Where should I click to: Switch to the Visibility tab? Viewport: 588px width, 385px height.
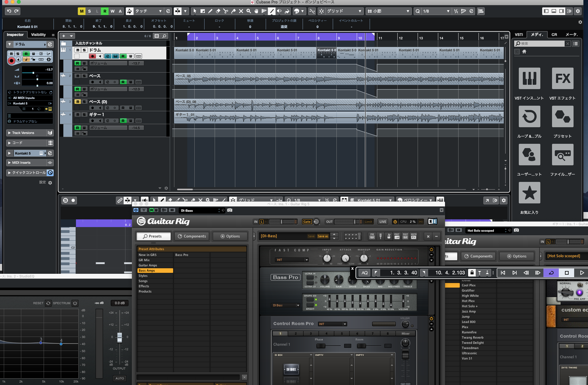[x=38, y=35]
